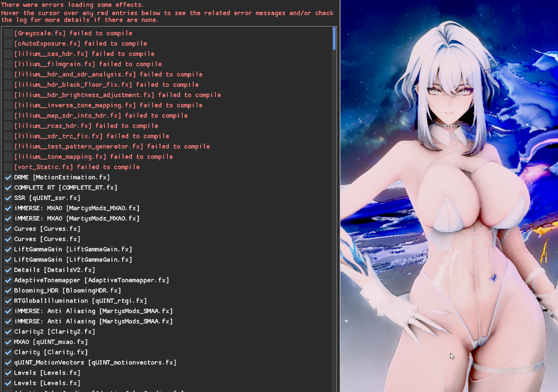Disable the AdaptiveTonemapper effect checkbox
This screenshot has height=392, width=558.
(8, 280)
